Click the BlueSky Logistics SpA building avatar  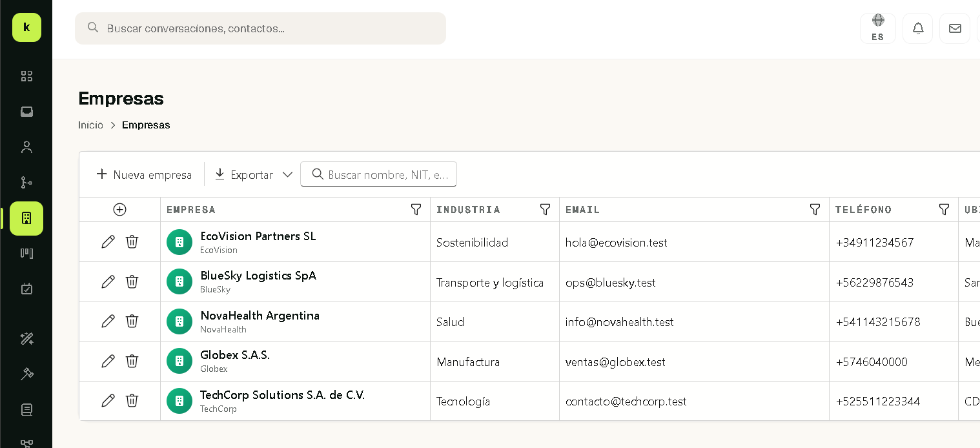pyautogui.click(x=179, y=281)
